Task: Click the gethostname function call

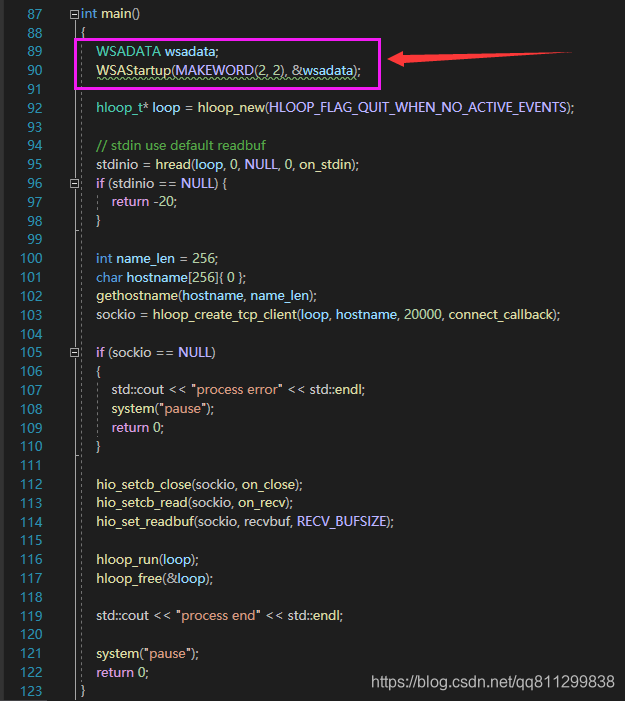Action: tap(137, 296)
